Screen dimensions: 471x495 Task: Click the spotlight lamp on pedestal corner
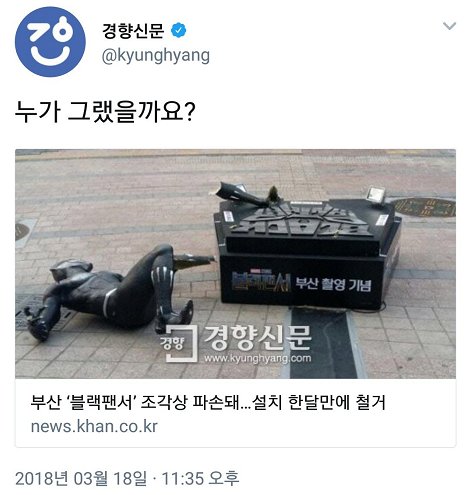[377, 195]
